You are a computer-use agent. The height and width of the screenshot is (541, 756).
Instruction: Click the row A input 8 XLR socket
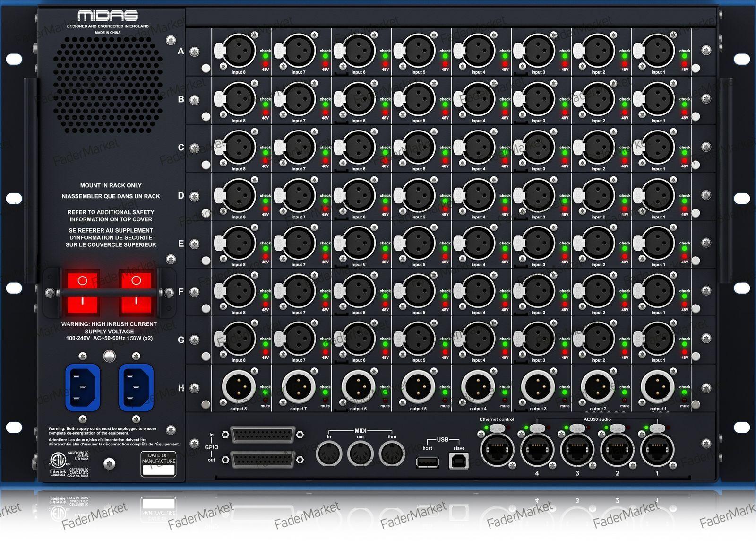(239, 51)
